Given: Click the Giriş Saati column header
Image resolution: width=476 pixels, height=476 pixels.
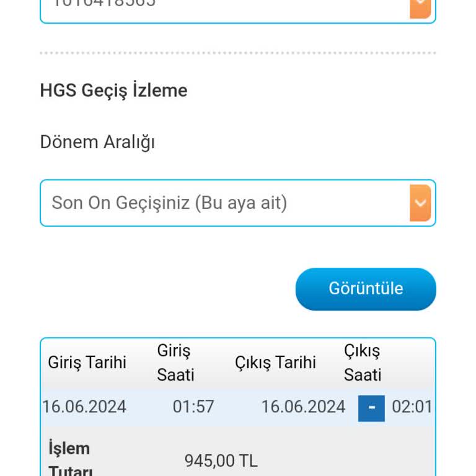Looking at the screenshot, I should [175, 363].
